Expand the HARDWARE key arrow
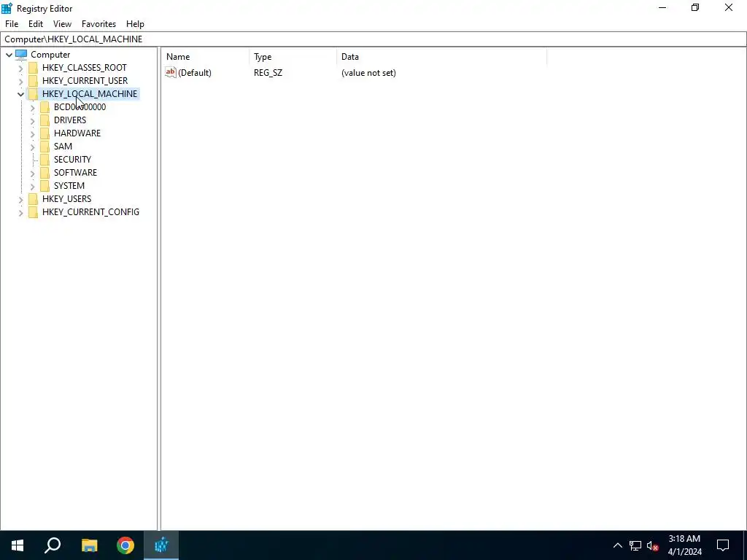Viewport: 747px width, 560px height. point(32,133)
